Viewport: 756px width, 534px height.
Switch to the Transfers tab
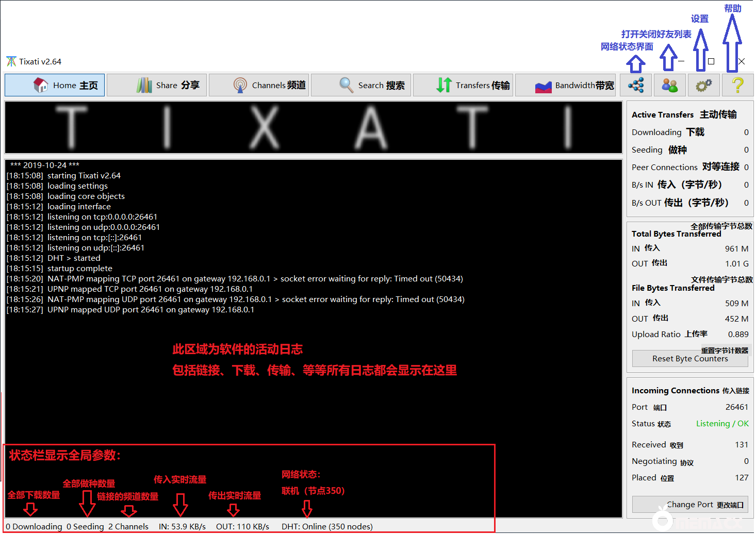pyautogui.click(x=463, y=85)
